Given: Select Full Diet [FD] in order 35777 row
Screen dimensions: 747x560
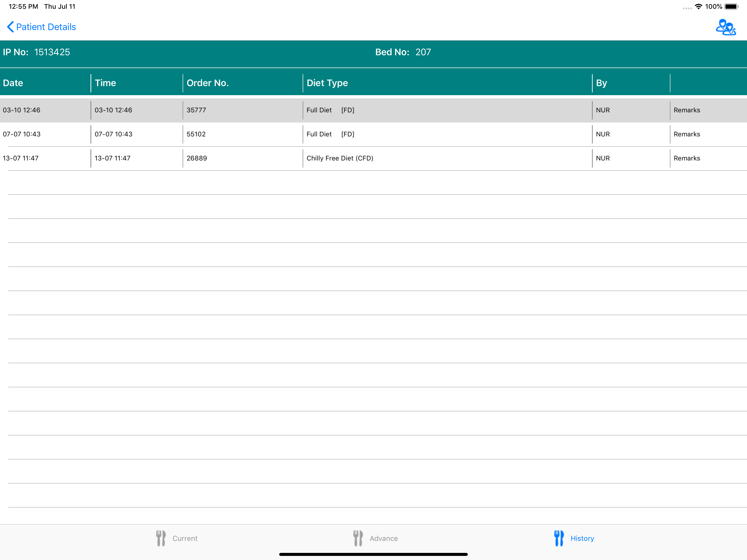Looking at the screenshot, I should (330, 110).
